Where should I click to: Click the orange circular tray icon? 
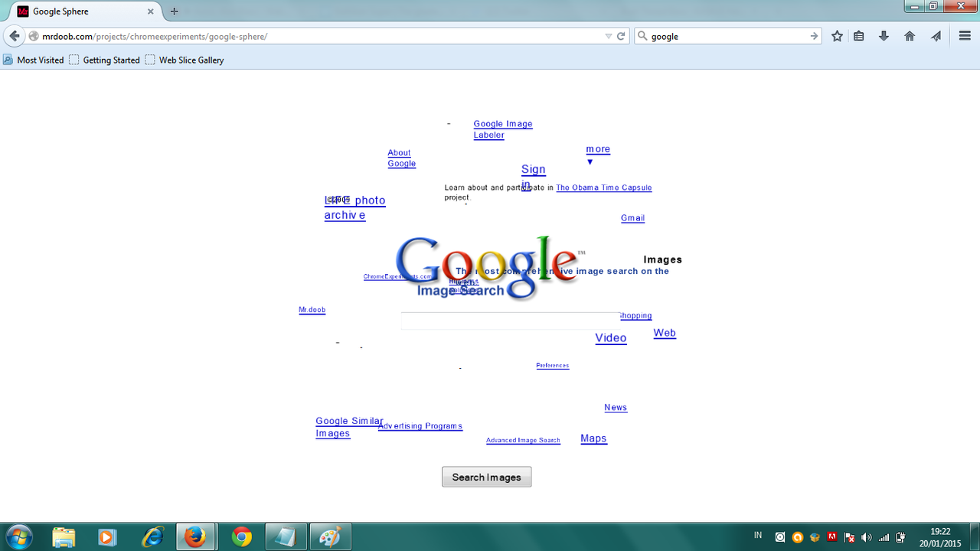(798, 537)
